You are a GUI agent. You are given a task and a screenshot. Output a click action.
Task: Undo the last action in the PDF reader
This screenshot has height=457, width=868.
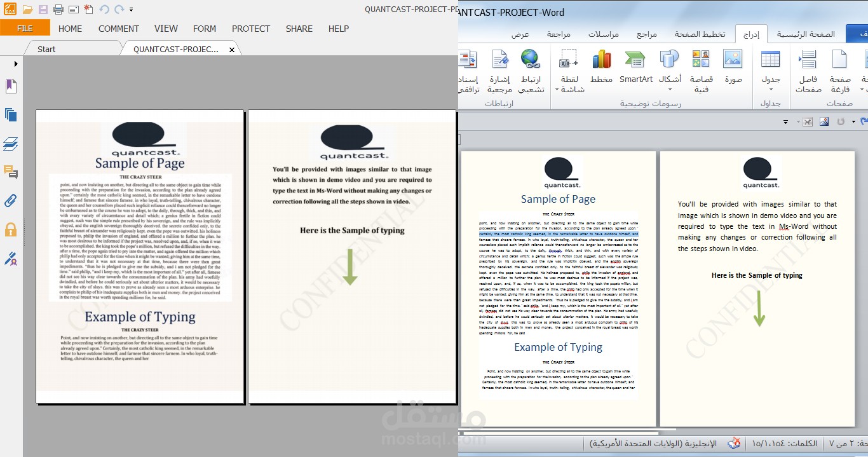pyautogui.click(x=104, y=10)
